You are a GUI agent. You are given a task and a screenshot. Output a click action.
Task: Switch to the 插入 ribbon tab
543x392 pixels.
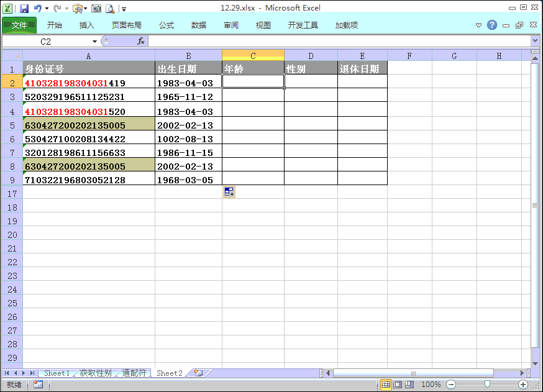click(86, 25)
